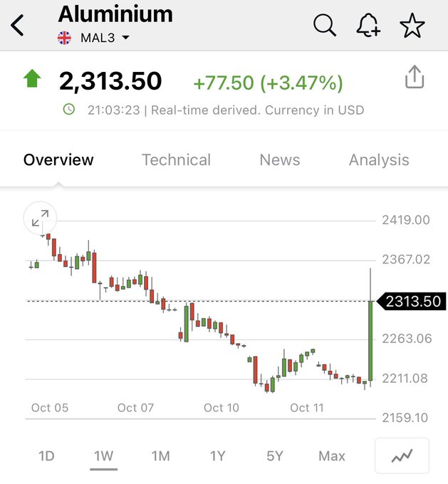Screen dimensions: 448x484
Task: Open the Analysis tab
Action: (379, 160)
